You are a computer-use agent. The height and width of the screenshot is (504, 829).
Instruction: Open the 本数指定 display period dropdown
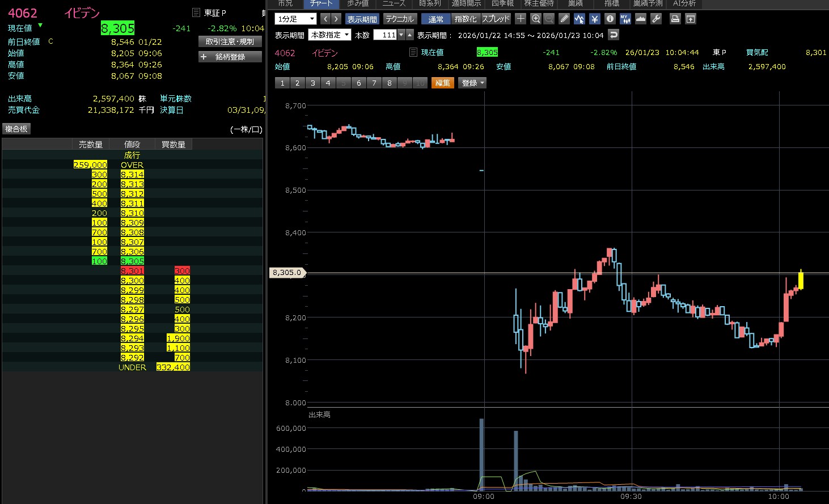[x=329, y=35]
